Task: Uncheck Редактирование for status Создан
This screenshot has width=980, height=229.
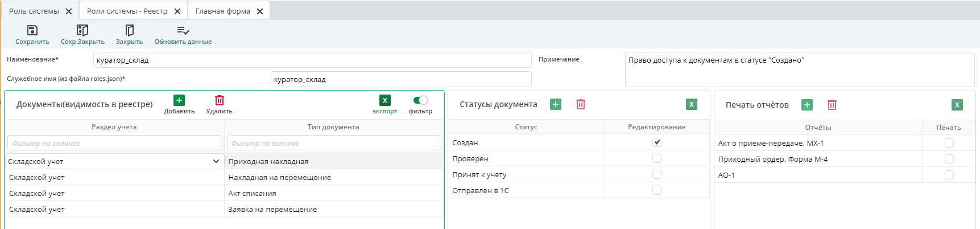Action: coord(657,142)
